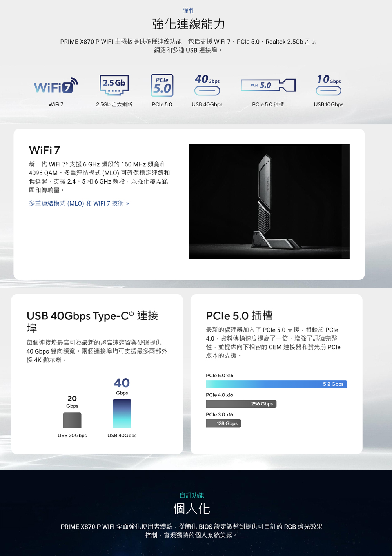The height and width of the screenshot is (556, 392).
Task: Click the WiFi 7 logo icon
Action: [56, 86]
